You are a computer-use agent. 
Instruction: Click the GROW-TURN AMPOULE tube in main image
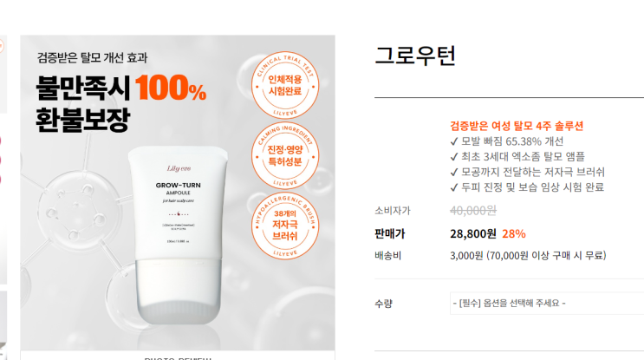pyautogui.click(x=178, y=235)
